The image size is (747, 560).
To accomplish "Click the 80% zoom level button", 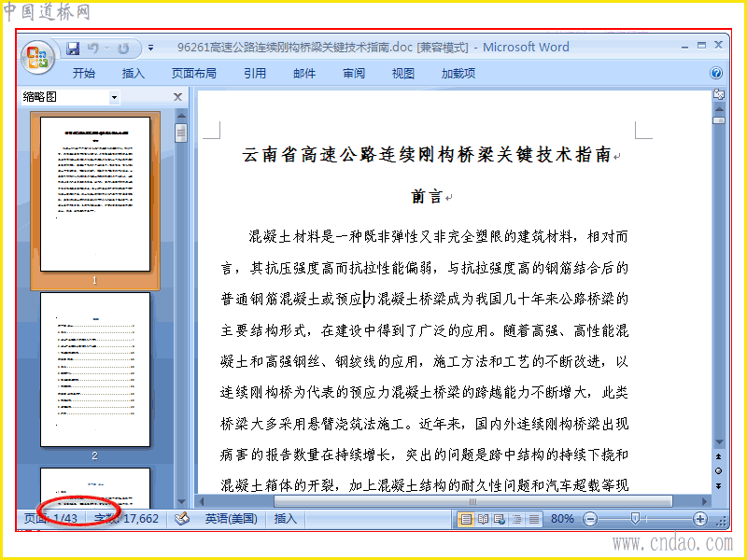I will click(562, 519).
